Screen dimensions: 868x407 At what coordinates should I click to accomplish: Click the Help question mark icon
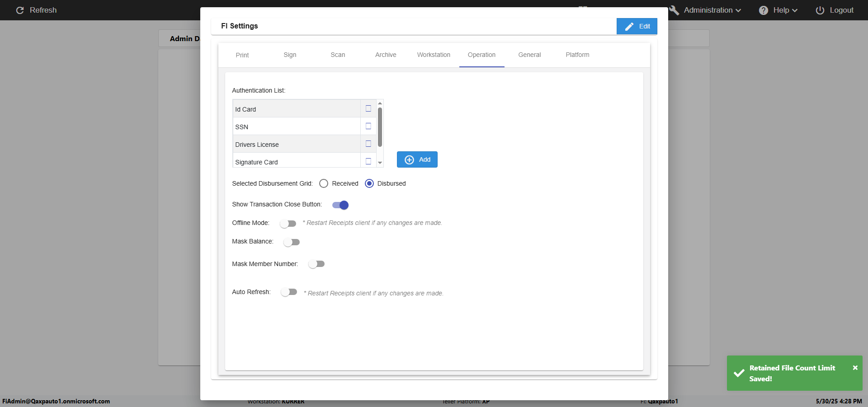(764, 10)
